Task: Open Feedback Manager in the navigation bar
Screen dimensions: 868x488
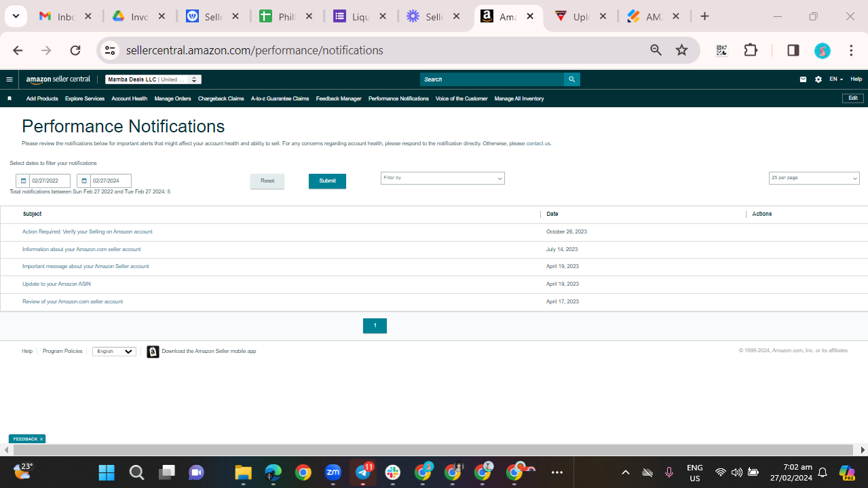Action: click(x=339, y=98)
